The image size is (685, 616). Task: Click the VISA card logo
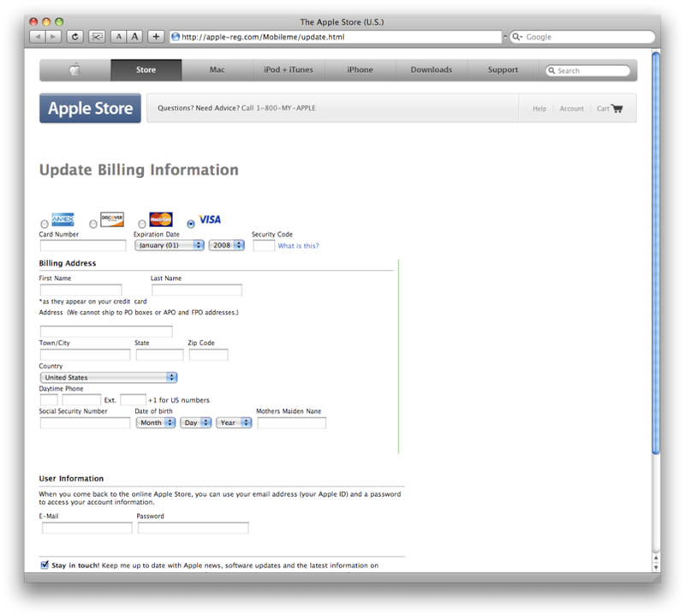[x=210, y=219]
